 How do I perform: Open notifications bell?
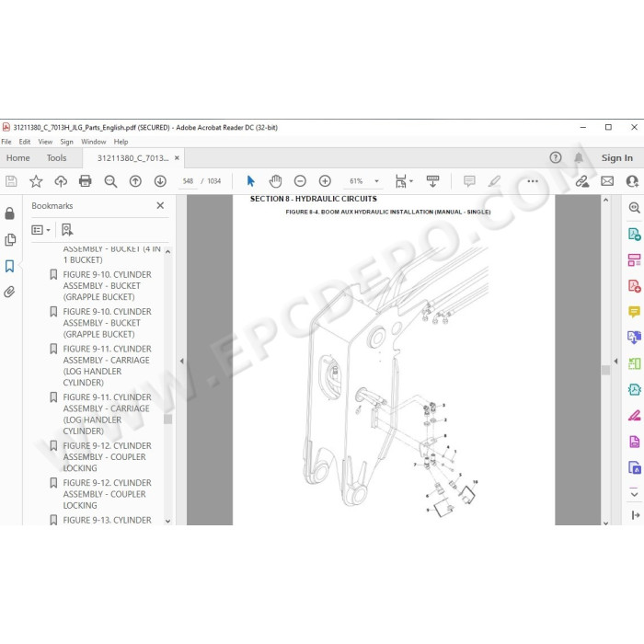[579, 157]
